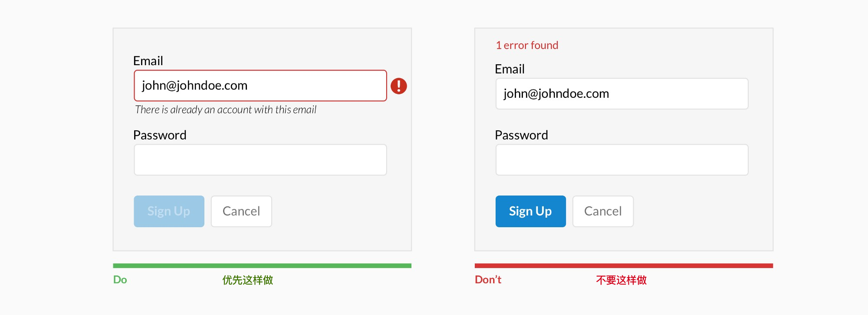The width and height of the screenshot is (868, 315).
Task: Click the Email field in right form
Action: [x=622, y=94]
